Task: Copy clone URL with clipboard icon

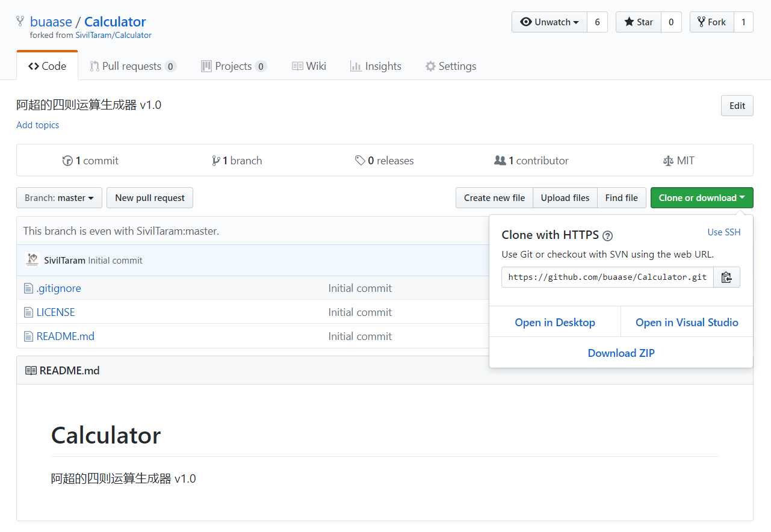Action: [x=726, y=277]
